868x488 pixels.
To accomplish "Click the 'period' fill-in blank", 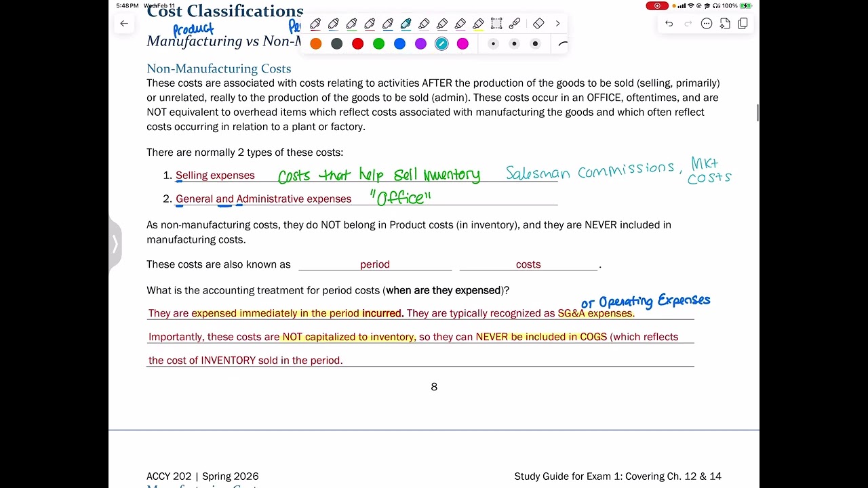I will point(375,264).
